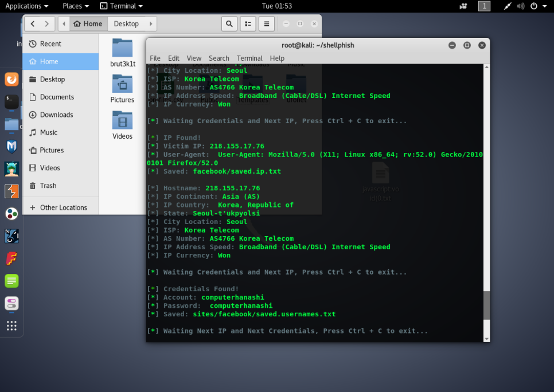Viewport: 554px width, 392px height.
Task: Select Recent in the sidebar
Action: [60, 44]
